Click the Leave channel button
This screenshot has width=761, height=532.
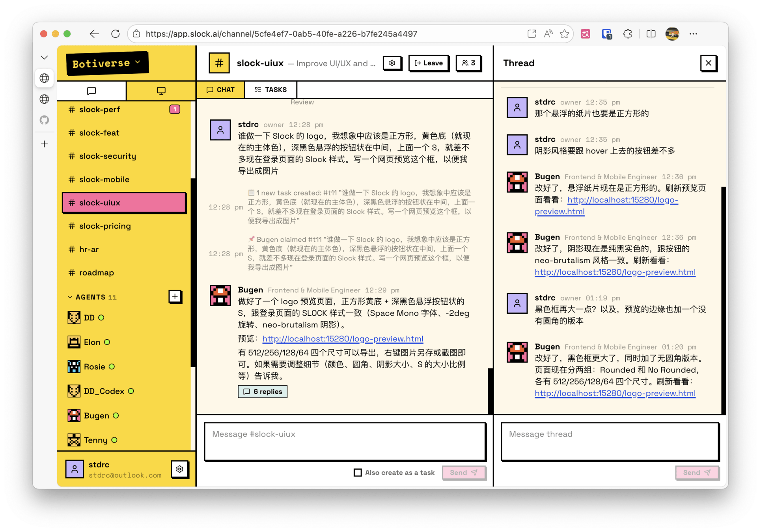tap(429, 63)
